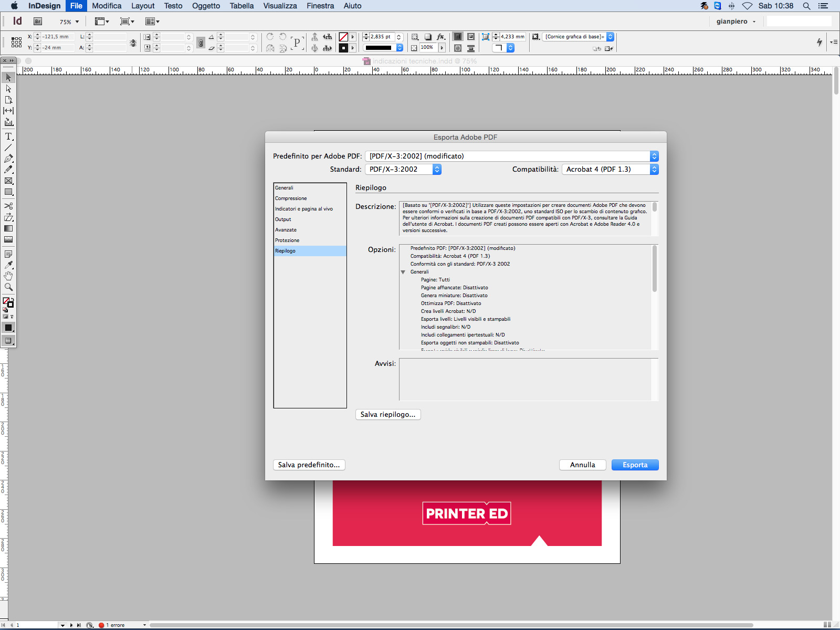The height and width of the screenshot is (630, 840).
Task: Collapse the Generali disclosure triangle in Opzioni
Action: [x=403, y=272]
